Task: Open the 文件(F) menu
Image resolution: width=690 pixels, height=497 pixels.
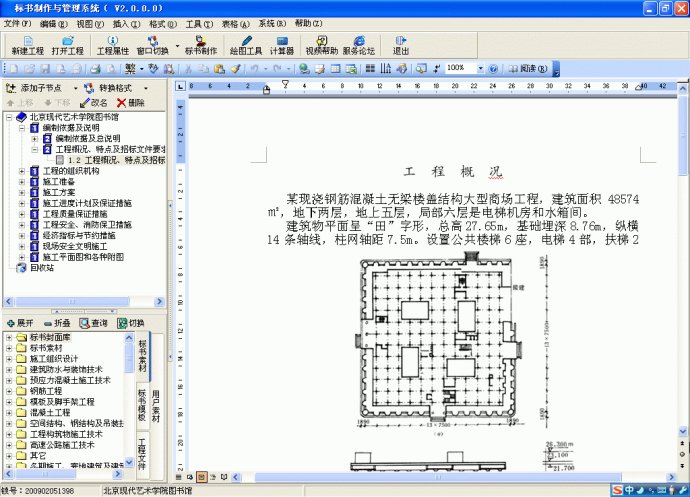Action: click(18, 24)
